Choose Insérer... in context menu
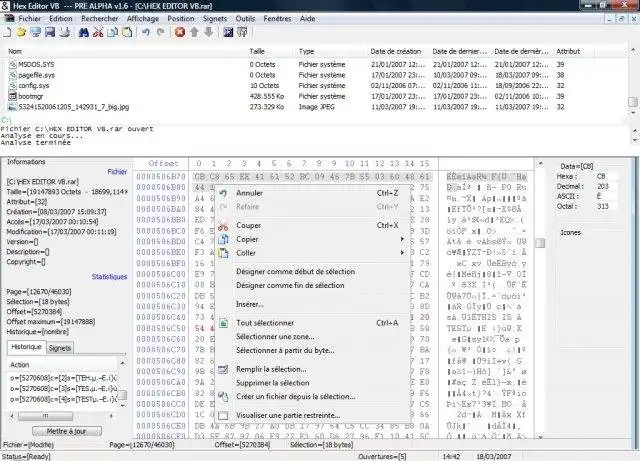This screenshot has height=461, width=640. [x=312, y=304]
